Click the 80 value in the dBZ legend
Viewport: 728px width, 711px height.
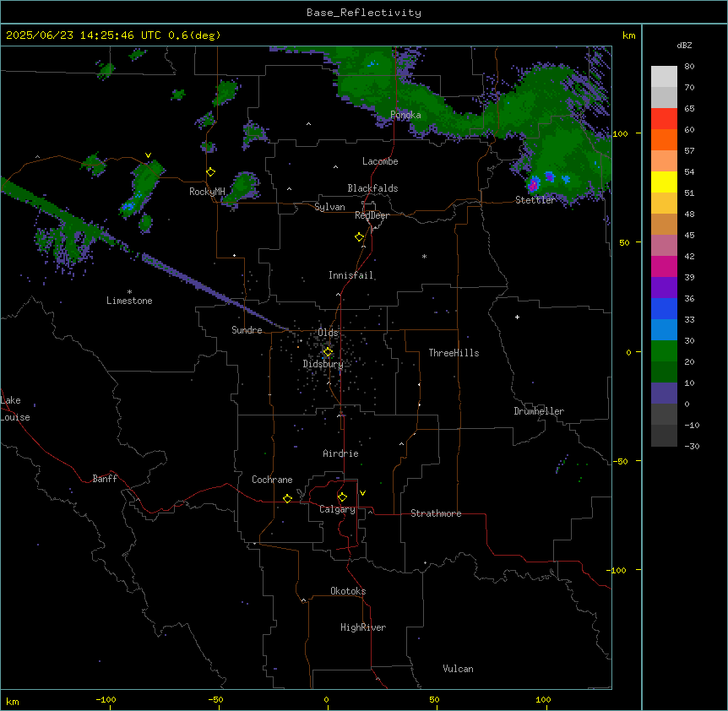coord(689,67)
